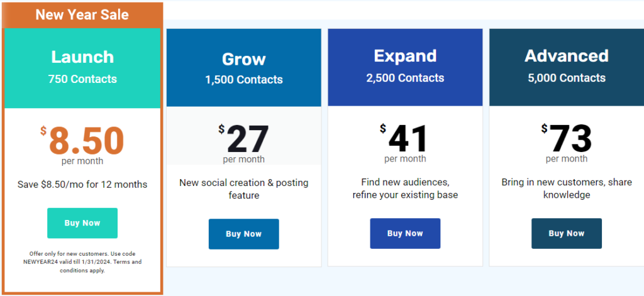Click the $41 per month price

coord(405,140)
